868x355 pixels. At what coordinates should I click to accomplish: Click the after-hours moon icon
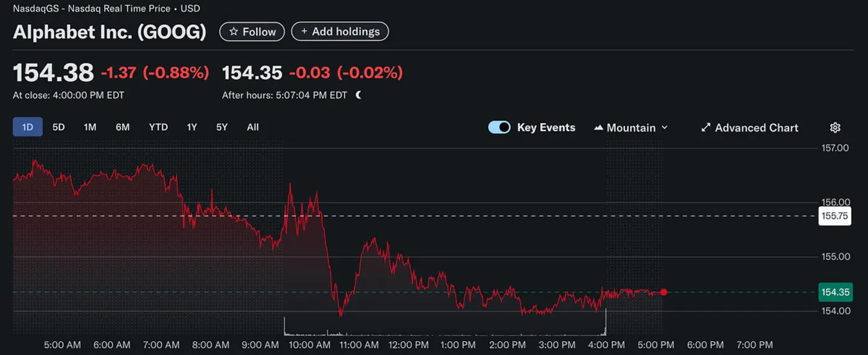358,96
